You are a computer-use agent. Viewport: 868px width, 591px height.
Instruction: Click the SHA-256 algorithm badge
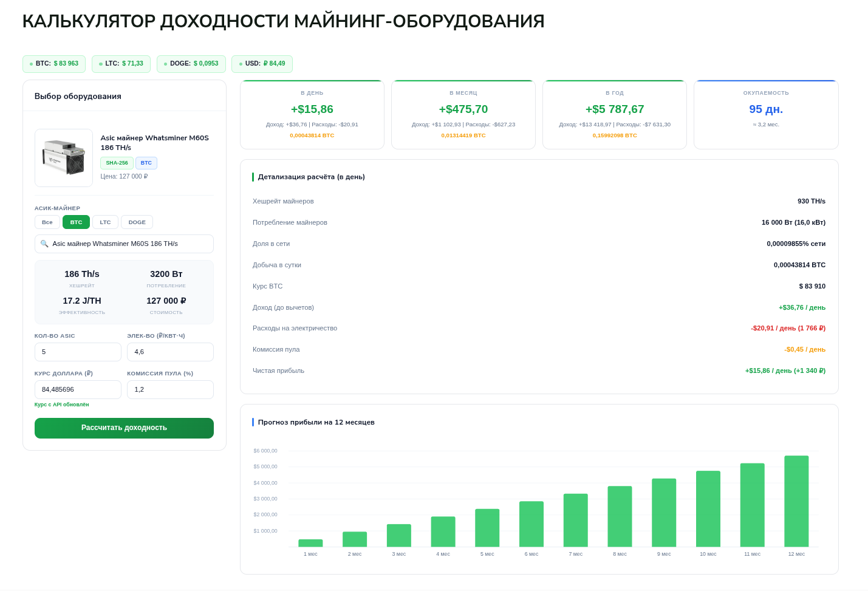(x=117, y=163)
